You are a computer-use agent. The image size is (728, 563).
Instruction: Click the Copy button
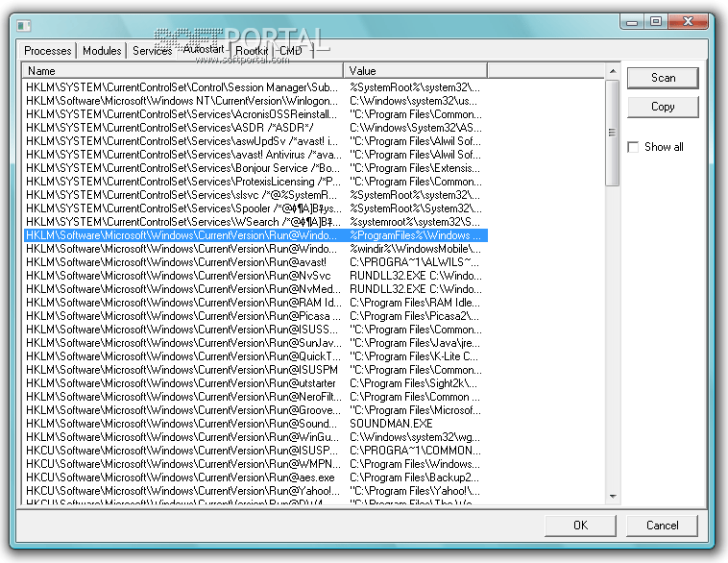coord(663,107)
